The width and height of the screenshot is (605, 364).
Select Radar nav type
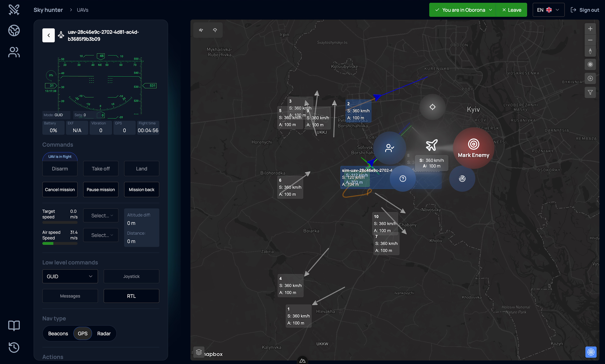(x=104, y=333)
